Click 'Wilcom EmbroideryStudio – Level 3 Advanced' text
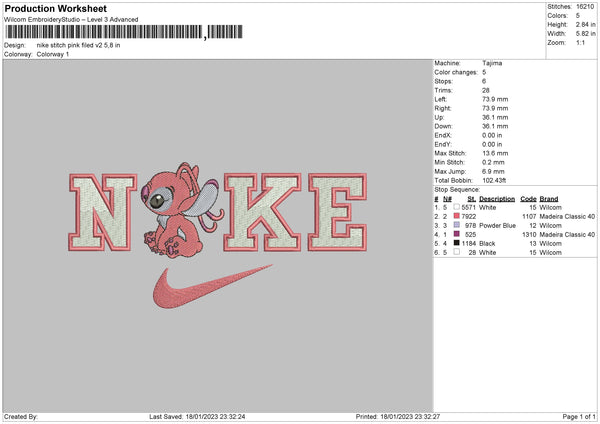 (71, 20)
